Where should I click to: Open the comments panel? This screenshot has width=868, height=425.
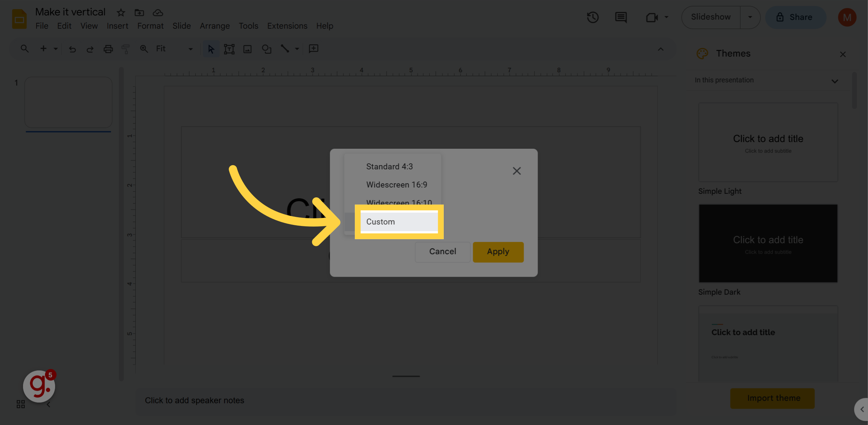(621, 17)
